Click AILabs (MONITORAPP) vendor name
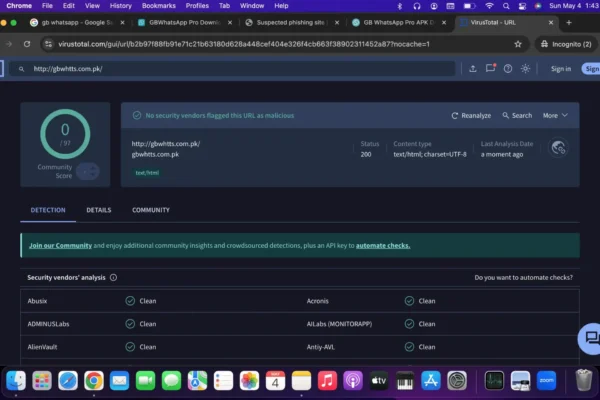This screenshot has width=600, height=400. click(339, 324)
